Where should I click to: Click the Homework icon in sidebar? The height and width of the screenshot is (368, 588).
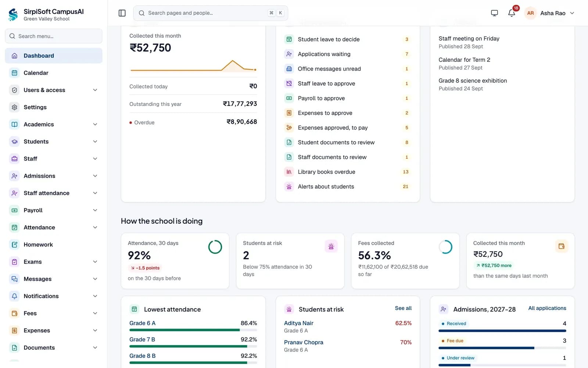[x=14, y=245]
